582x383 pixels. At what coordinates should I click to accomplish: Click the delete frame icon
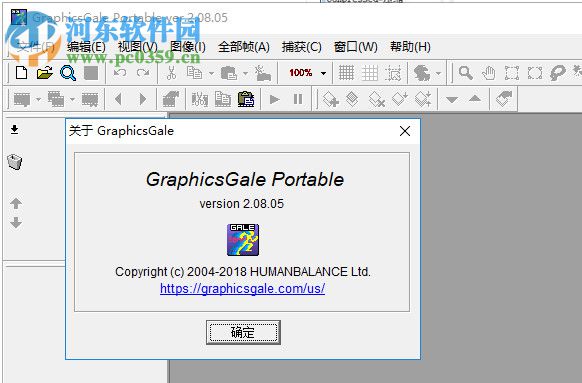tap(90, 99)
